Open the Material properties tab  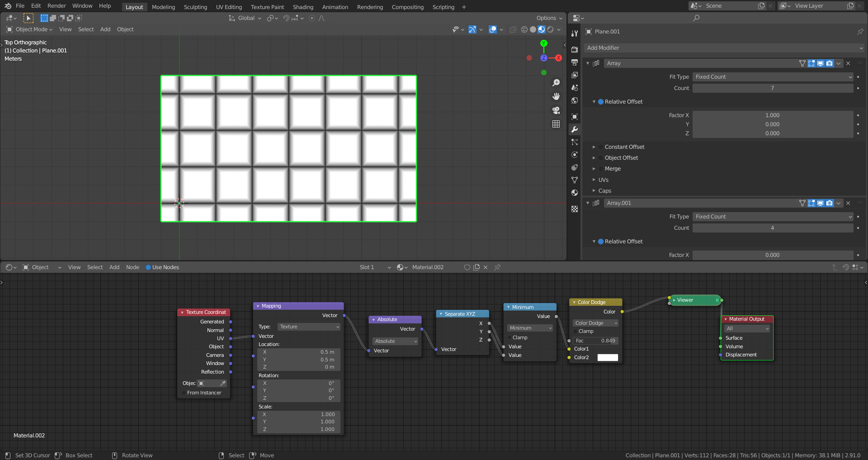pos(575,193)
